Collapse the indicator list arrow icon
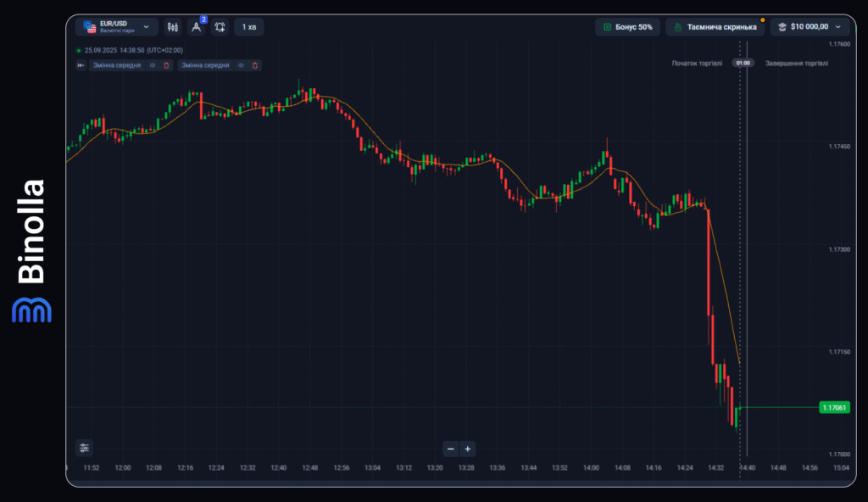This screenshot has height=502, width=868. [x=81, y=65]
